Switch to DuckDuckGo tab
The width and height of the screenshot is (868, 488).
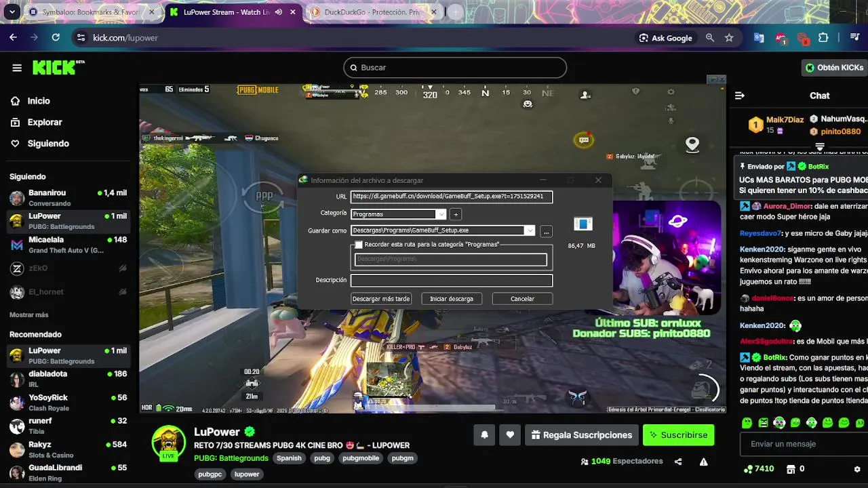372,12
